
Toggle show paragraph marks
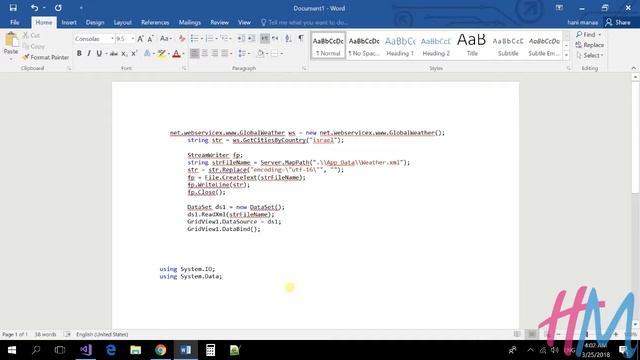pyautogui.click(x=301, y=38)
